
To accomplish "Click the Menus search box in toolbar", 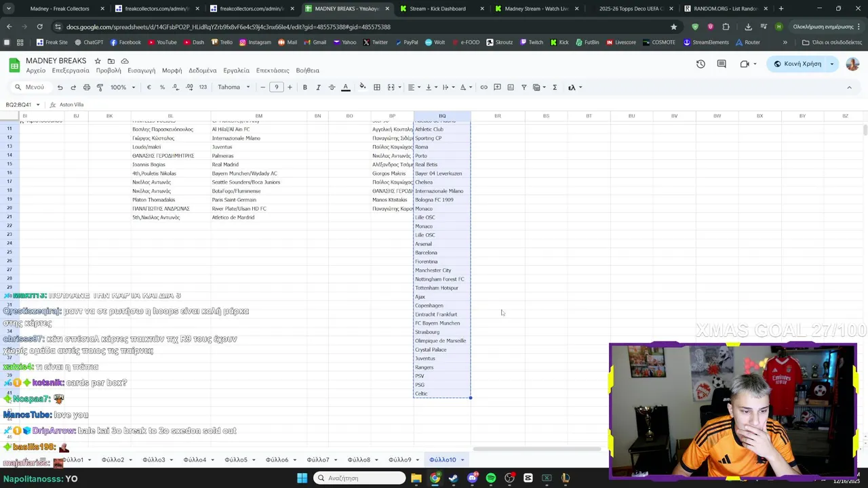I will [x=30, y=87].
